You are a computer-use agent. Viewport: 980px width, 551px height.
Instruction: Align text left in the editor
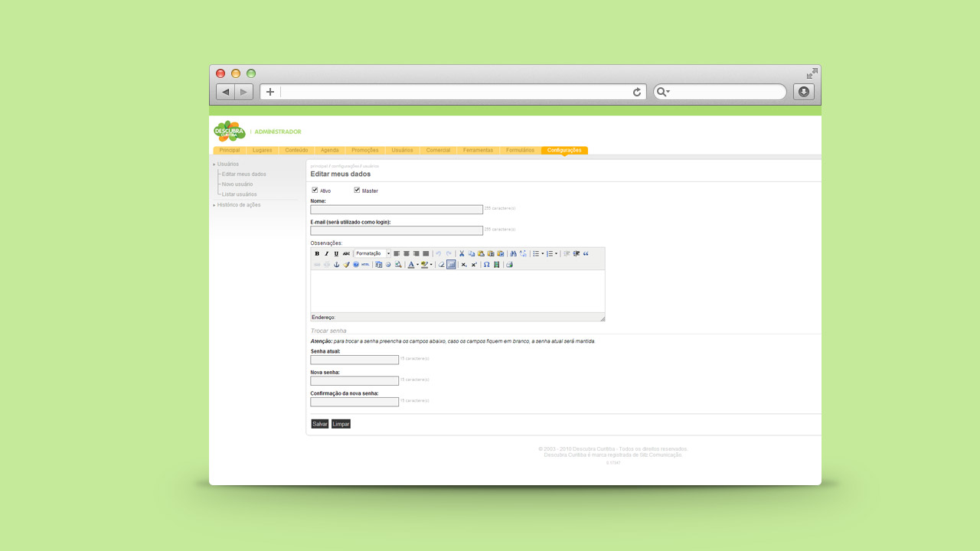(x=397, y=253)
